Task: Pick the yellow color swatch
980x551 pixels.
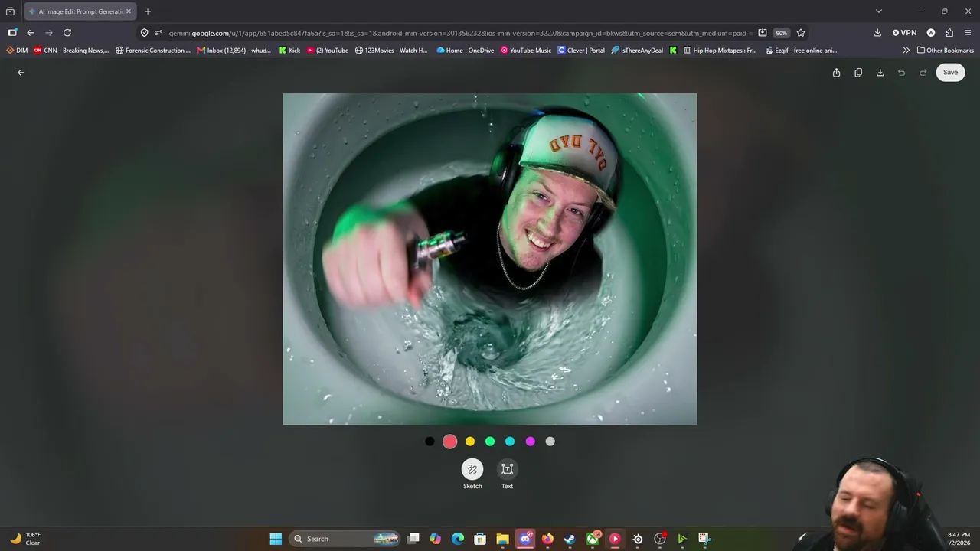Action: click(x=470, y=442)
